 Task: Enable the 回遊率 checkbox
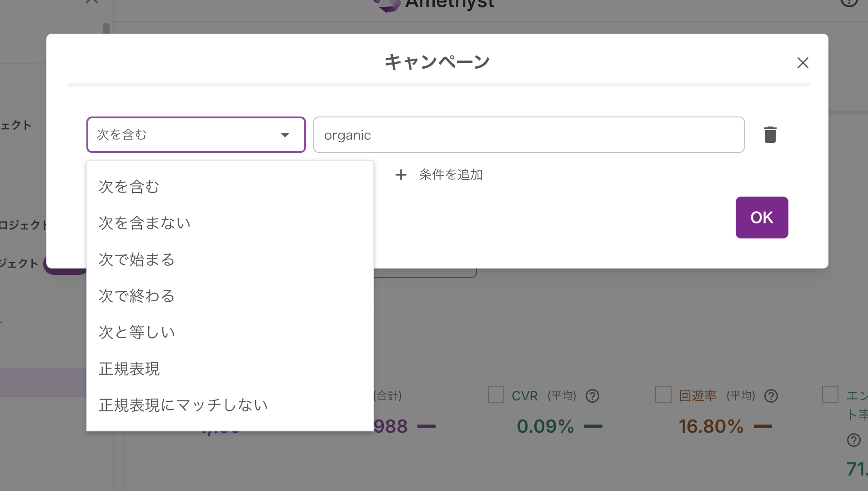pos(663,395)
